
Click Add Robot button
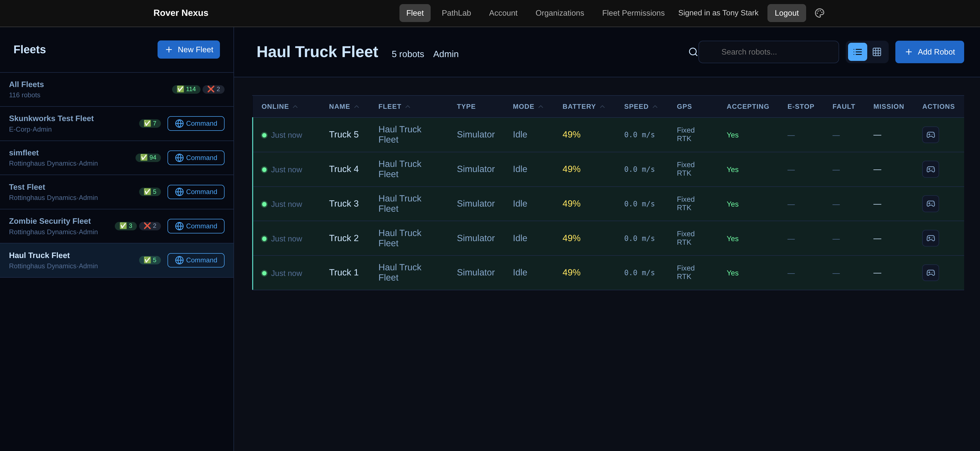click(x=929, y=52)
